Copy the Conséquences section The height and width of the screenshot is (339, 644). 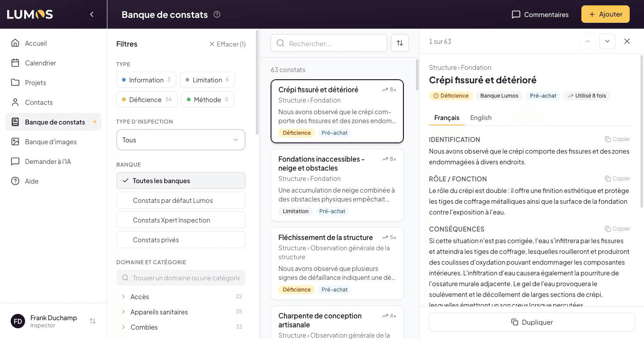pos(617,229)
